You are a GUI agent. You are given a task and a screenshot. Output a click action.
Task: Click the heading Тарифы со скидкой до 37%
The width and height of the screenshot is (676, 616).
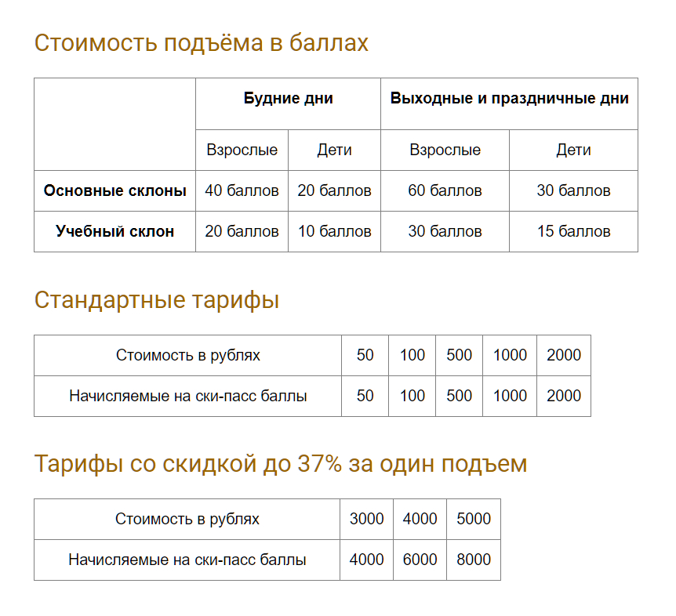(281, 464)
